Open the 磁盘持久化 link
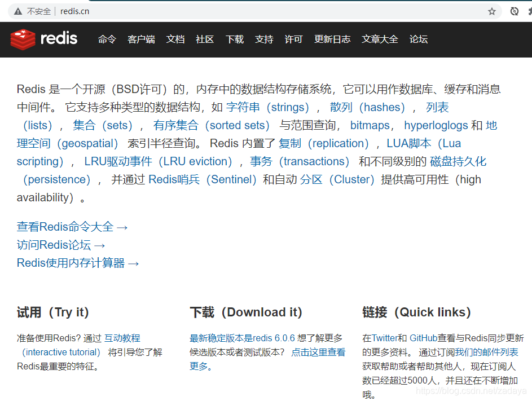 point(458,161)
